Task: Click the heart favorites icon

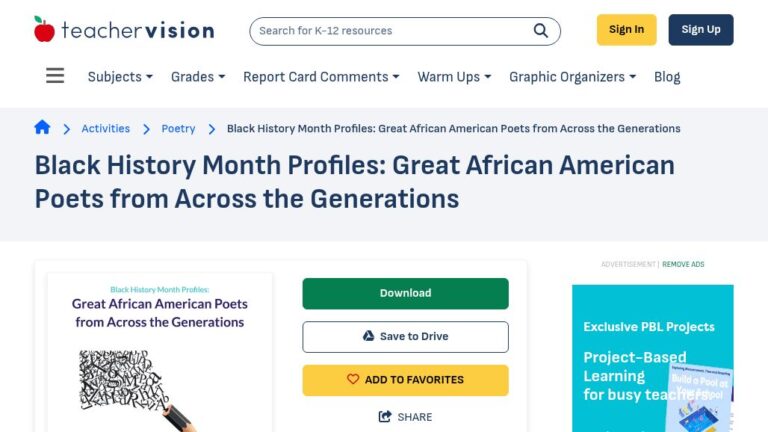Action: pos(353,379)
